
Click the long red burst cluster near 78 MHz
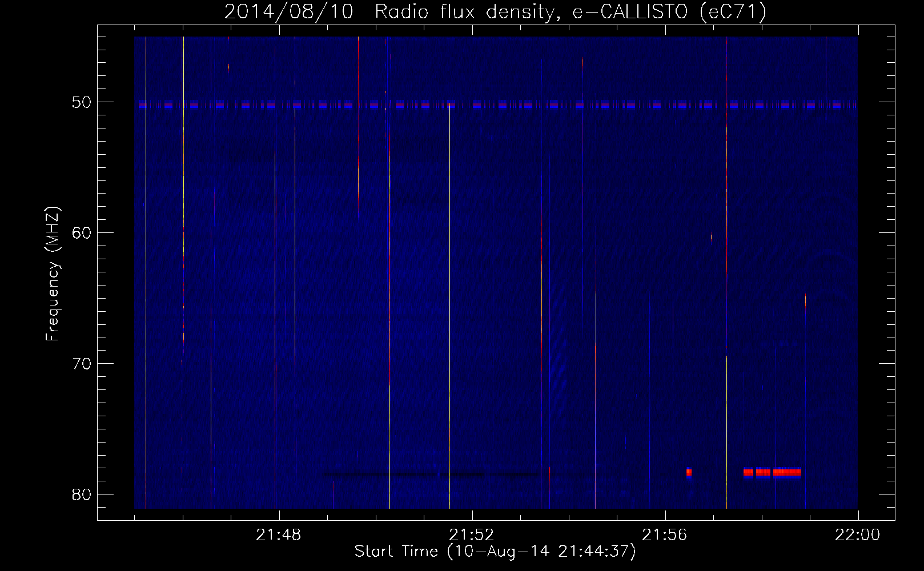pos(772,472)
